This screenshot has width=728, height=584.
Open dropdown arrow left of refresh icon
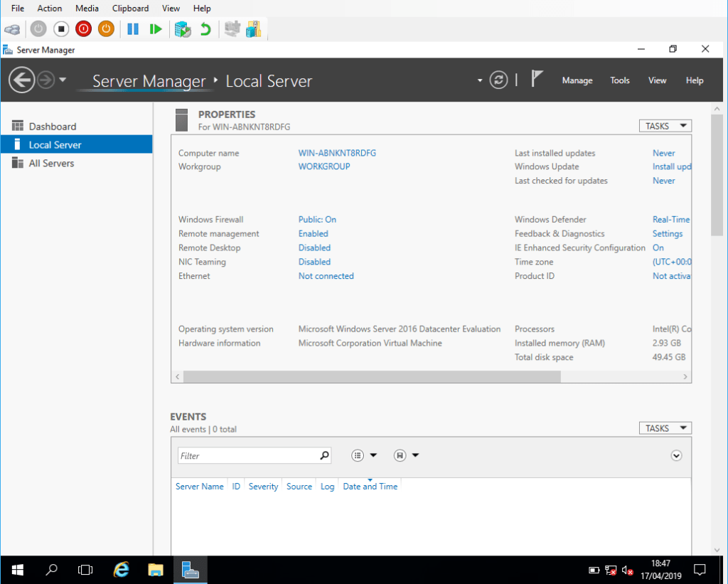[x=480, y=80]
